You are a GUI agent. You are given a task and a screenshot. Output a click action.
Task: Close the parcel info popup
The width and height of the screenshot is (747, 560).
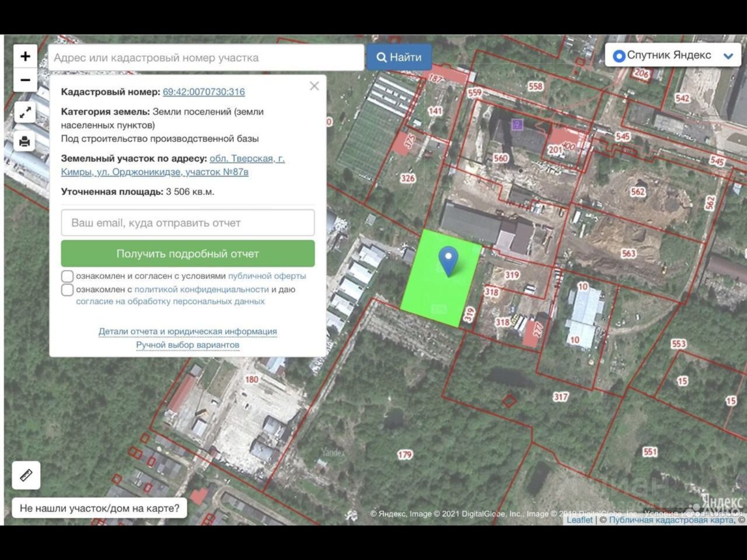(x=314, y=86)
